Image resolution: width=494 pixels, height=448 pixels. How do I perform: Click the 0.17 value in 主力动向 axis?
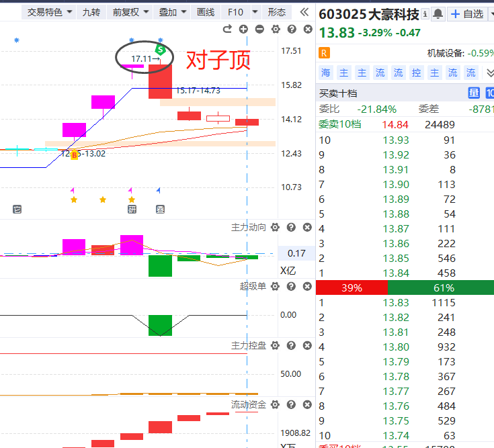pyautogui.click(x=296, y=253)
